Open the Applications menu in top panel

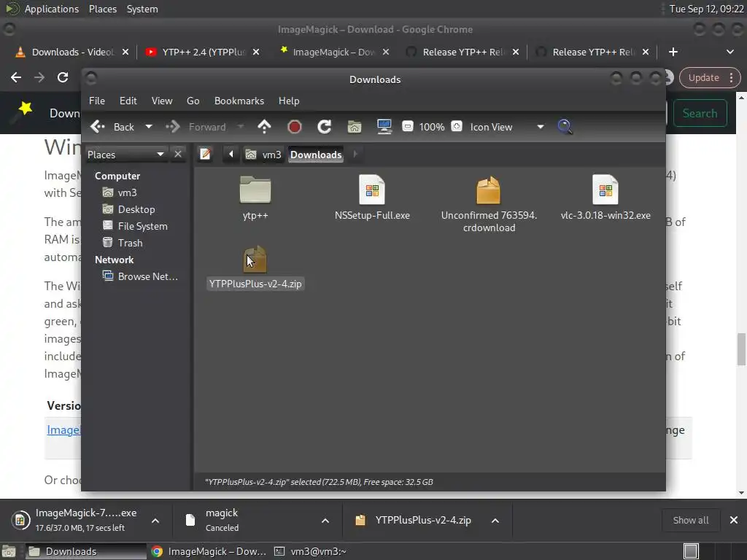pos(52,9)
